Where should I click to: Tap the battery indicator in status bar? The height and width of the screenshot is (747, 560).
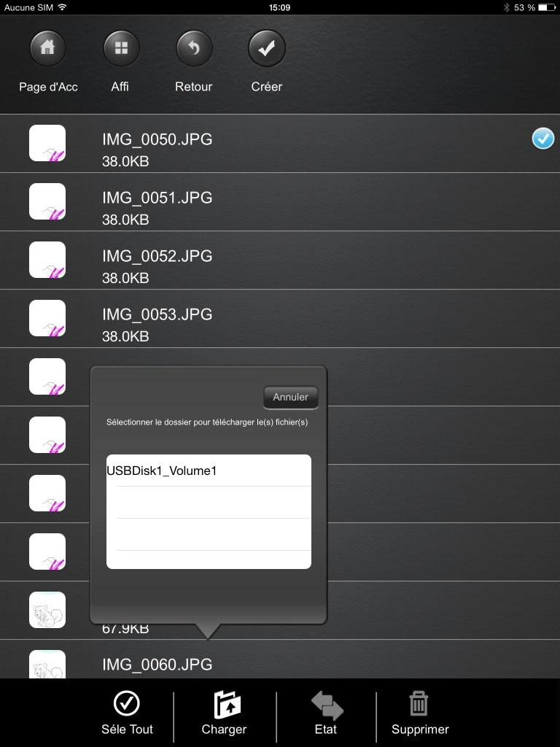tap(546, 7)
